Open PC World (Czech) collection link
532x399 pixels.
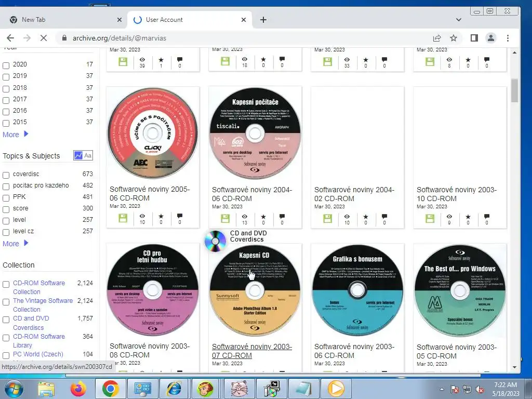click(38, 354)
